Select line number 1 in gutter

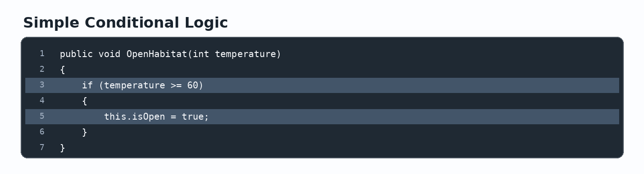point(42,54)
